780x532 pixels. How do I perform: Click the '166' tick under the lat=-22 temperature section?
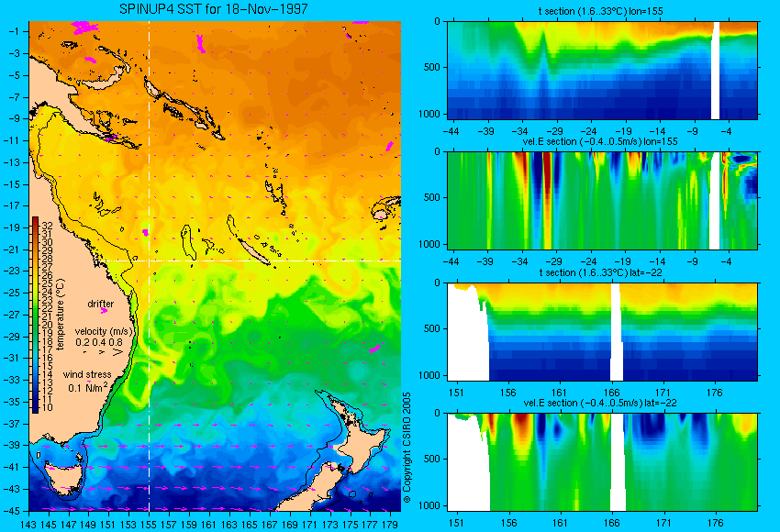coord(611,393)
